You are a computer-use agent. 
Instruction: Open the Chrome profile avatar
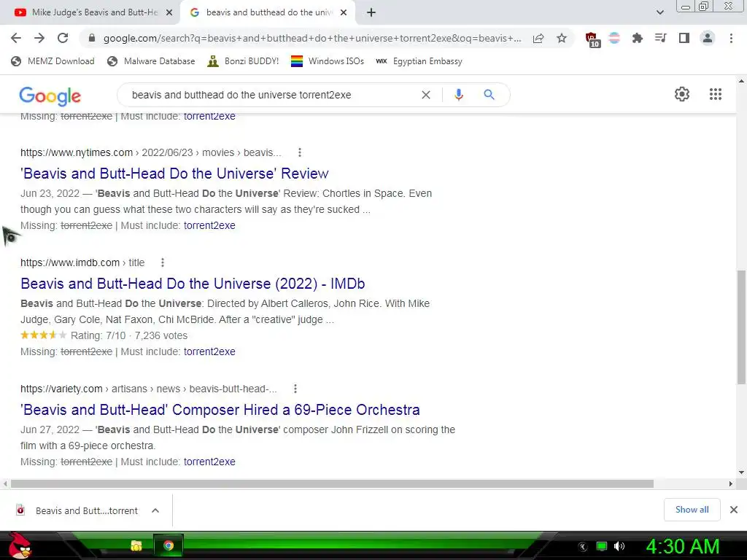coord(708,38)
